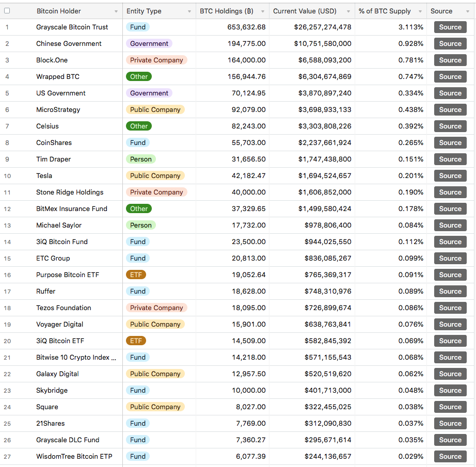Select the Ruffer name cell
476x467 pixels.
tap(46, 292)
